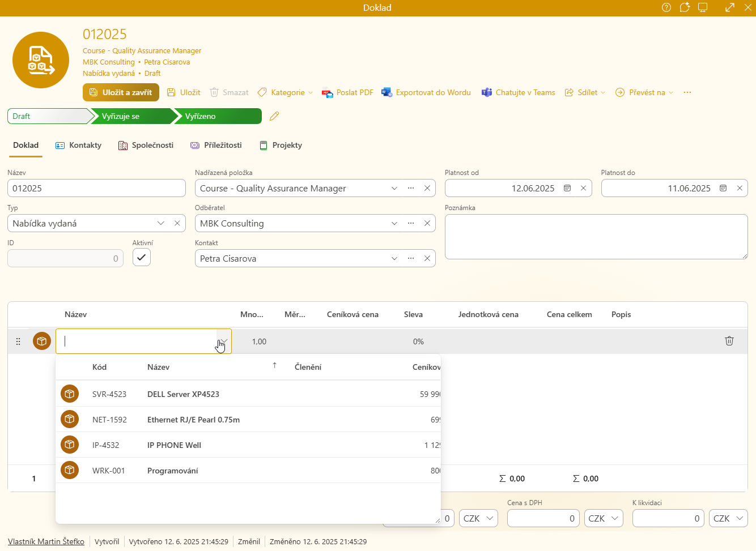Set workflow stage to Vyřízeno
This screenshot has height=551, width=756.
pos(218,116)
